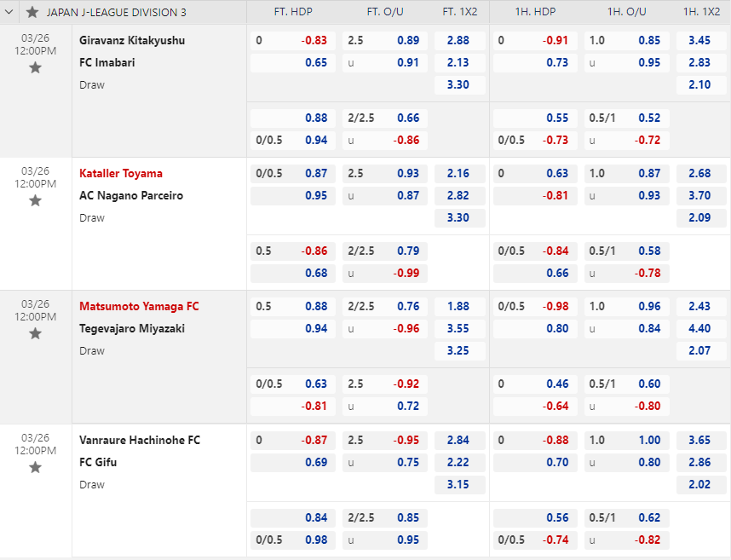This screenshot has height=560, width=731.
Task: Pick first-half over 1.0 at 1.00, Hachinohe match
Action: 626,440
